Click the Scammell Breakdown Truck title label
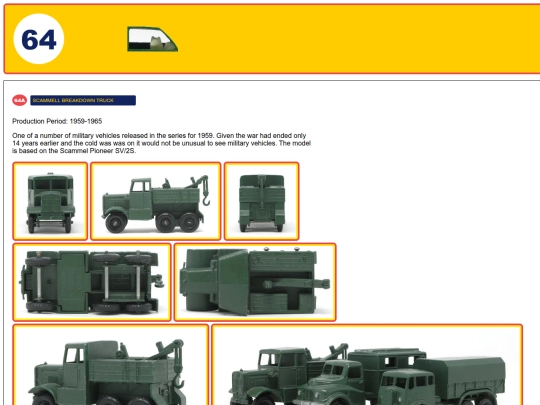540x405 pixels. (83, 100)
